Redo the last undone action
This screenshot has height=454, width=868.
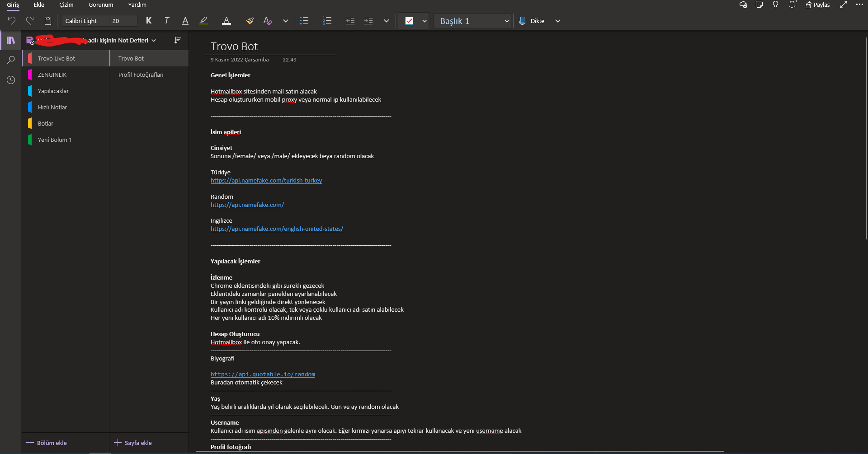pyautogui.click(x=30, y=21)
